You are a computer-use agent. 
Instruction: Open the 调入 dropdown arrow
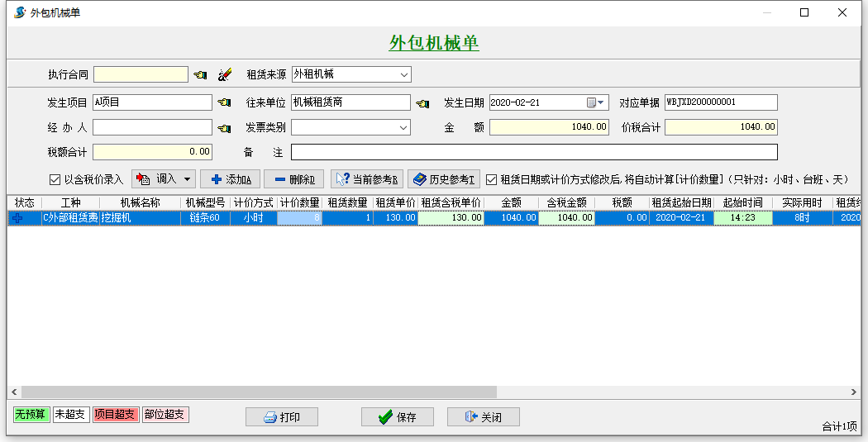coord(187,179)
